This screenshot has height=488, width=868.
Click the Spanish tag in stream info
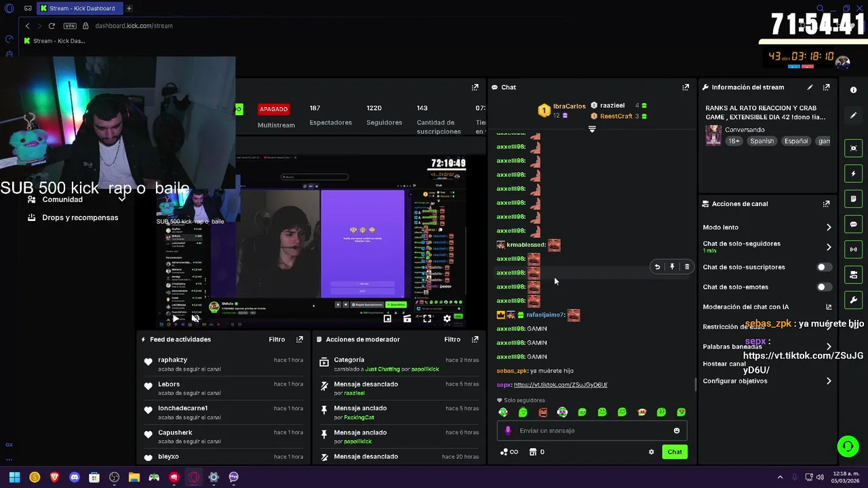click(762, 141)
